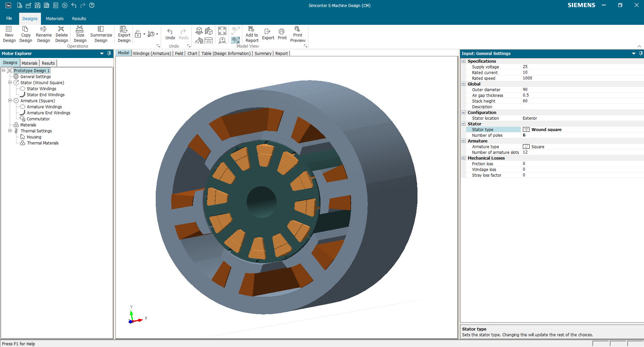This screenshot has width=644, height=347.
Task: Click the zoom magnifier icon in Model View
Action: [222, 41]
